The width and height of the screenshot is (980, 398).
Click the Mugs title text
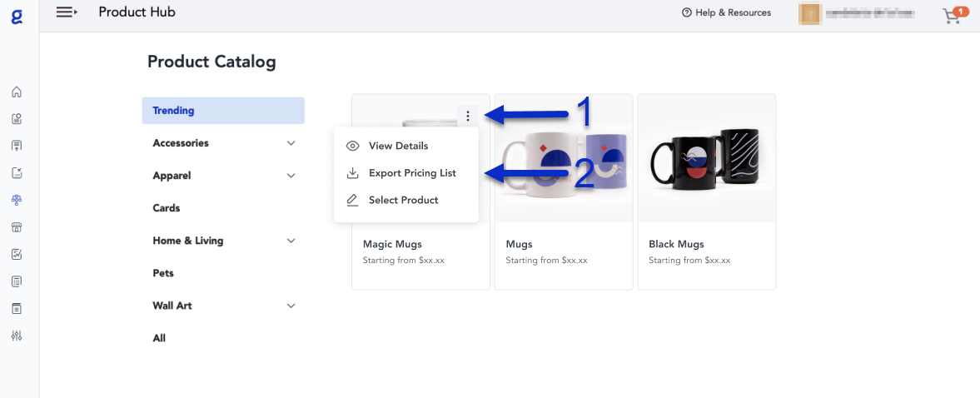click(x=519, y=244)
